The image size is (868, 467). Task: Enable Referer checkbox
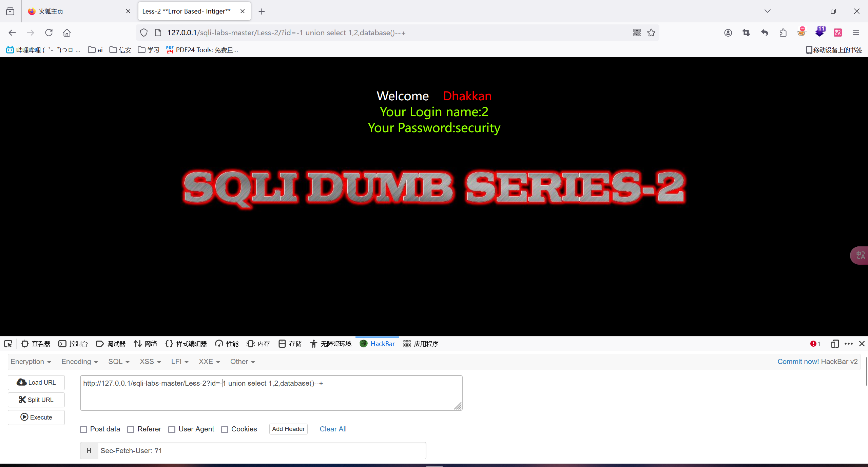point(131,429)
